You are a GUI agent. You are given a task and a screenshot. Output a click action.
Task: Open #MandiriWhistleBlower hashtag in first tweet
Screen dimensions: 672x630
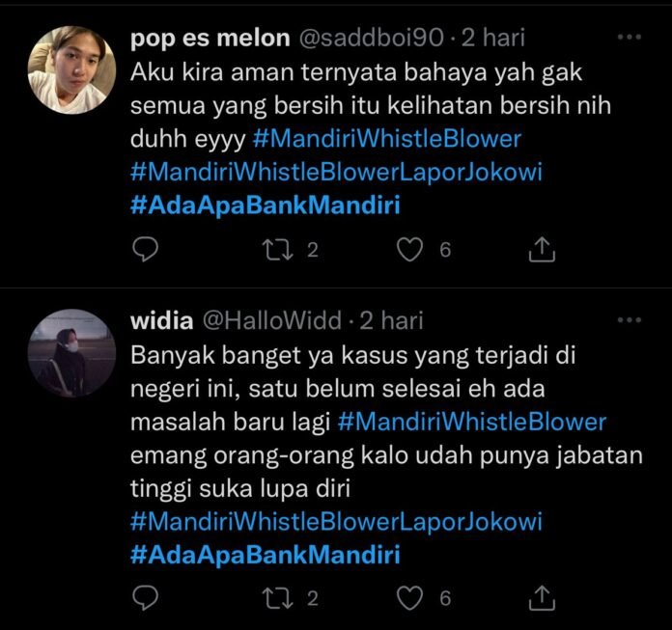pyautogui.click(x=387, y=139)
